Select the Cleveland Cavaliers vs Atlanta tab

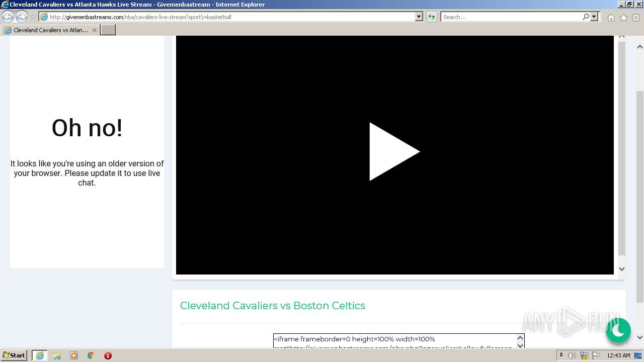[50, 30]
